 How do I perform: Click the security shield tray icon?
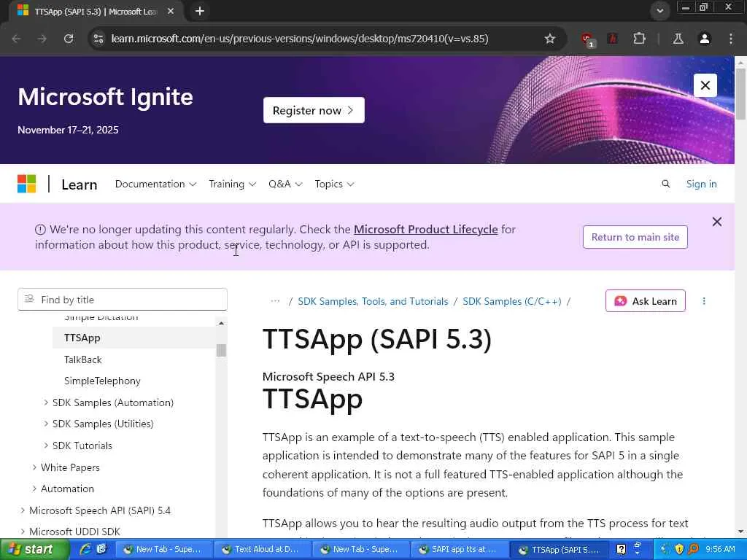coord(680,550)
